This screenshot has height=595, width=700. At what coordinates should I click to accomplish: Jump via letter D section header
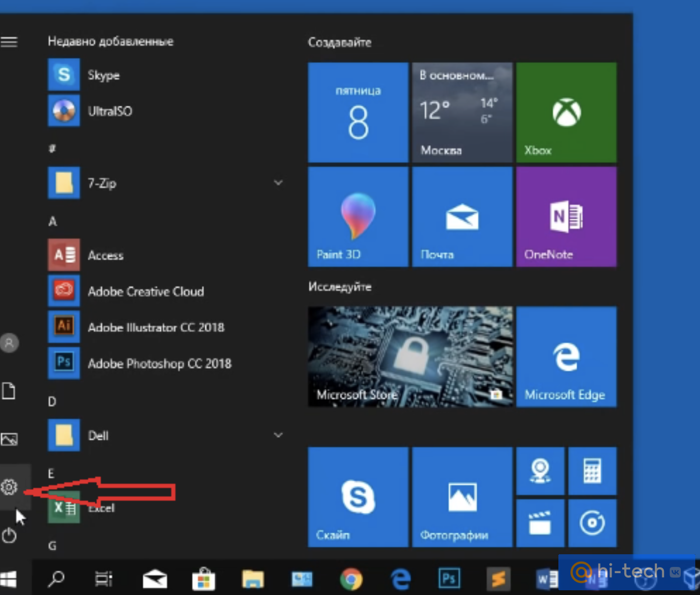pos(52,402)
